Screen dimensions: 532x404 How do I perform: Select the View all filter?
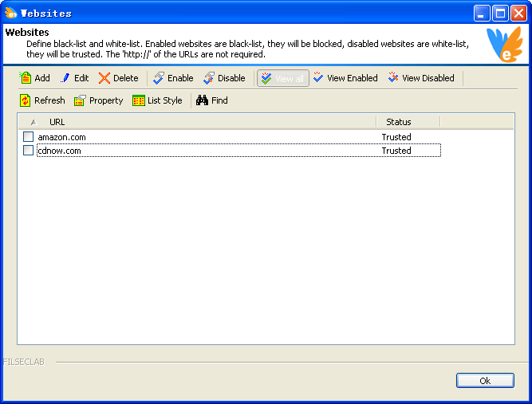point(282,78)
